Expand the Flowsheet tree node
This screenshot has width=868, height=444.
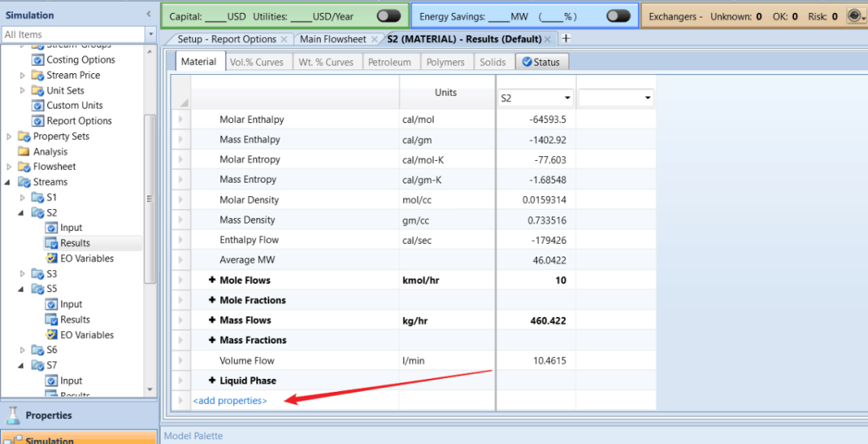[9, 166]
